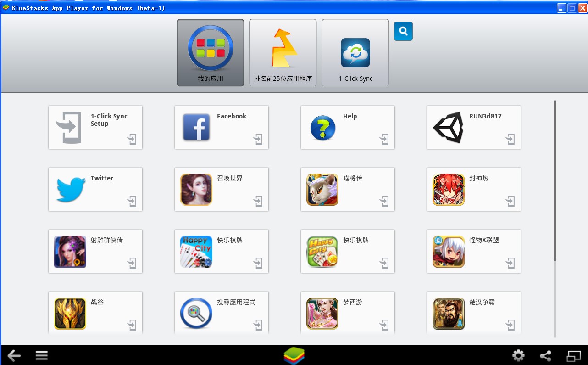Open the 我的应用 tab

coord(211,52)
